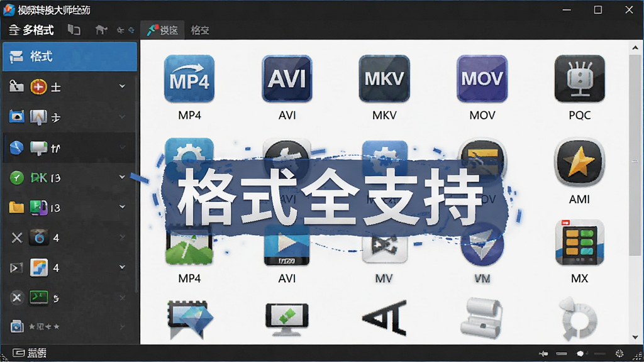Click the circled X beside the terminal icon

(x=16, y=297)
